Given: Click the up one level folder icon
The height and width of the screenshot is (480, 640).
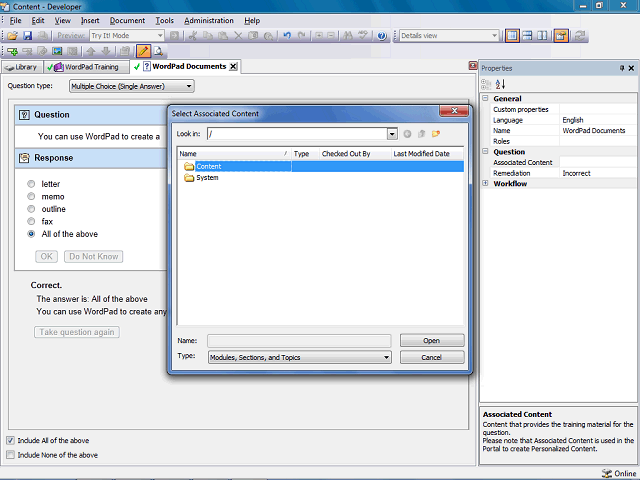Looking at the screenshot, I should (x=422, y=134).
